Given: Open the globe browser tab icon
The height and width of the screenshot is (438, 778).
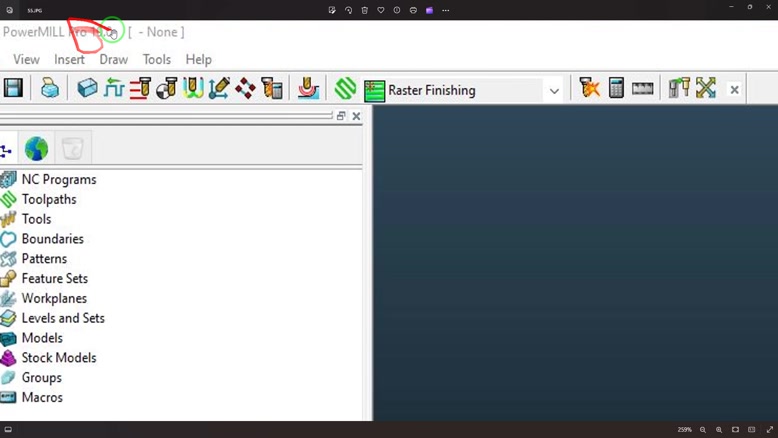Looking at the screenshot, I should (36, 149).
